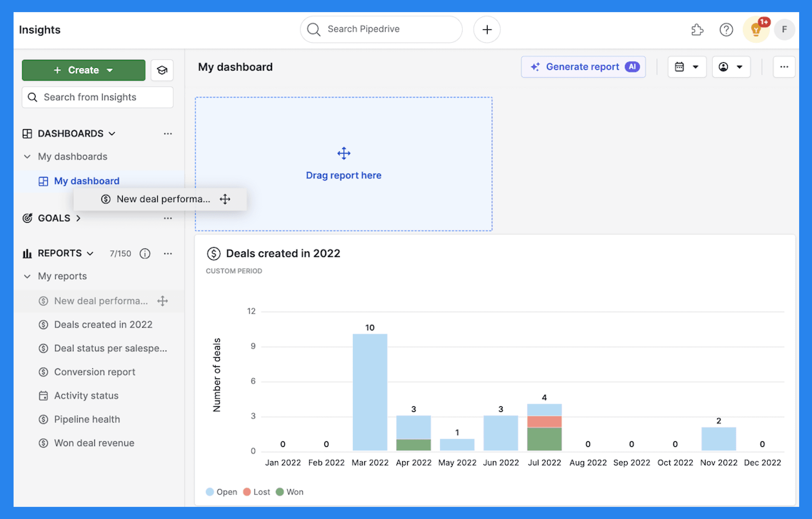Open the Won deal revenue report
The height and width of the screenshot is (519, 812).
(94, 443)
